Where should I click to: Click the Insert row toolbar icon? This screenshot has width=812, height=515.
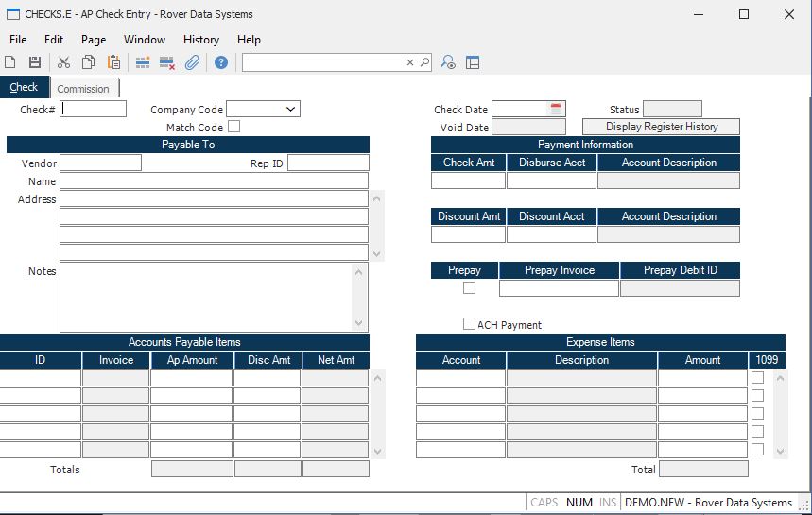(143, 62)
